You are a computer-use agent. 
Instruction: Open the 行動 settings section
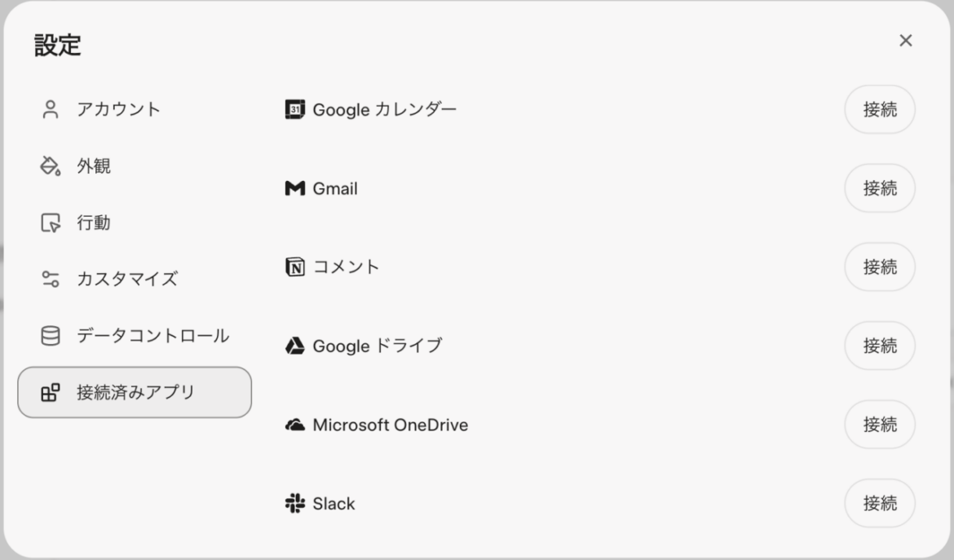94,223
